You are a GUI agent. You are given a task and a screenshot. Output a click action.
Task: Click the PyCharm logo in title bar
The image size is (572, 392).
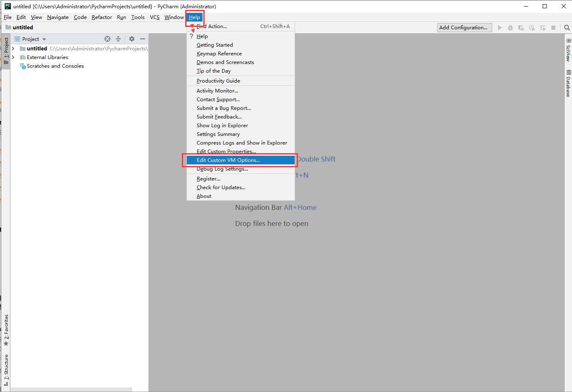(7, 6)
